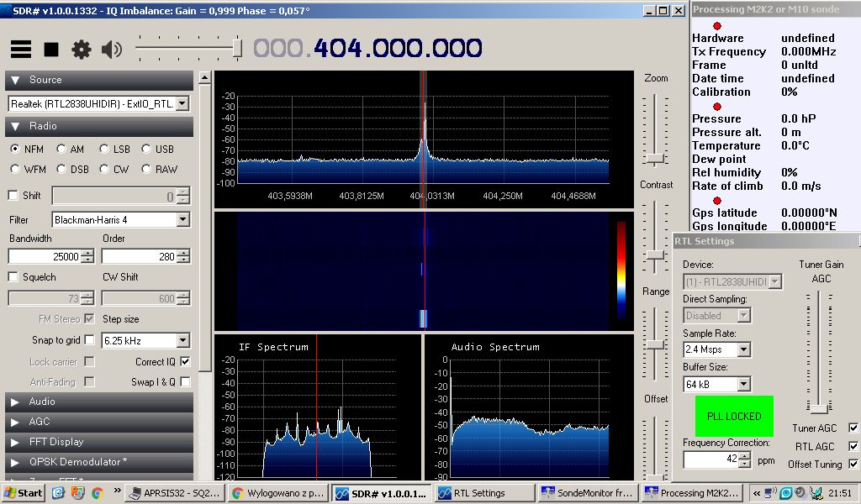Switch to Processing M2K2 taskbar window
This screenshot has height=504, width=861.
tap(692, 493)
